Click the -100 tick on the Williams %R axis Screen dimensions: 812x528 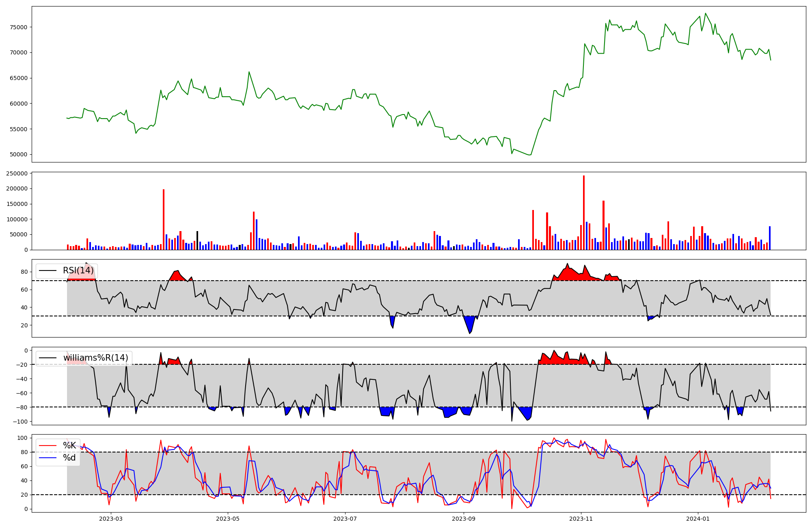[20, 422]
